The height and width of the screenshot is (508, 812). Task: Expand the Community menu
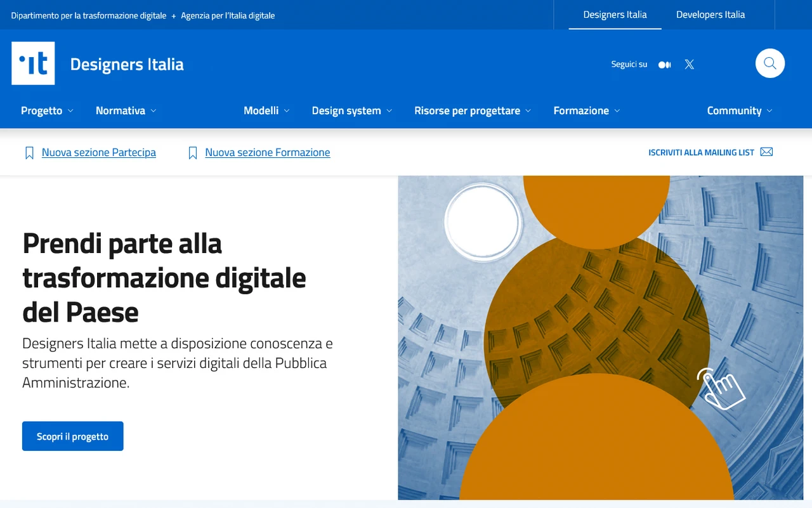tap(740, 110)
